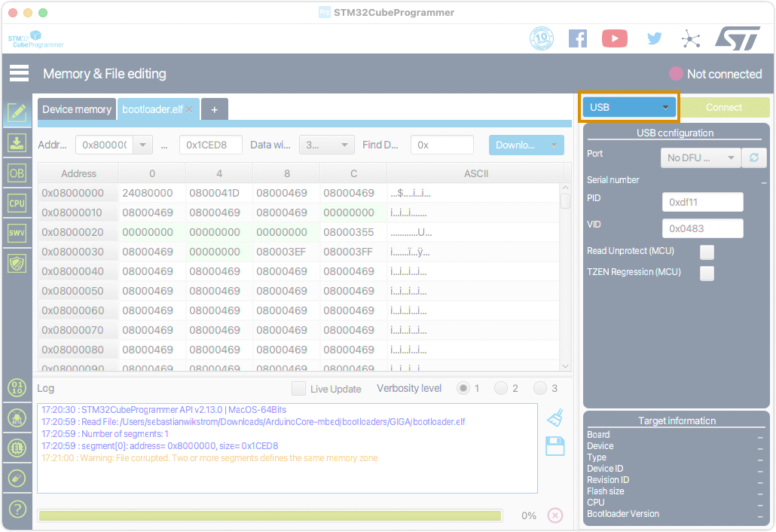Click the Not connected status indicator
Image resolution: width=776 pixels, height=532 pixels.
click(716, 74)
